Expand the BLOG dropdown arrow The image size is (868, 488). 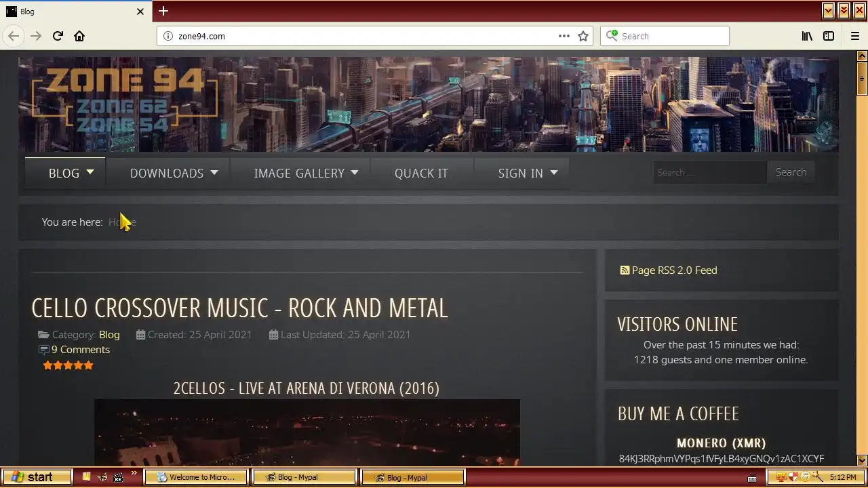tap(90, 172)
